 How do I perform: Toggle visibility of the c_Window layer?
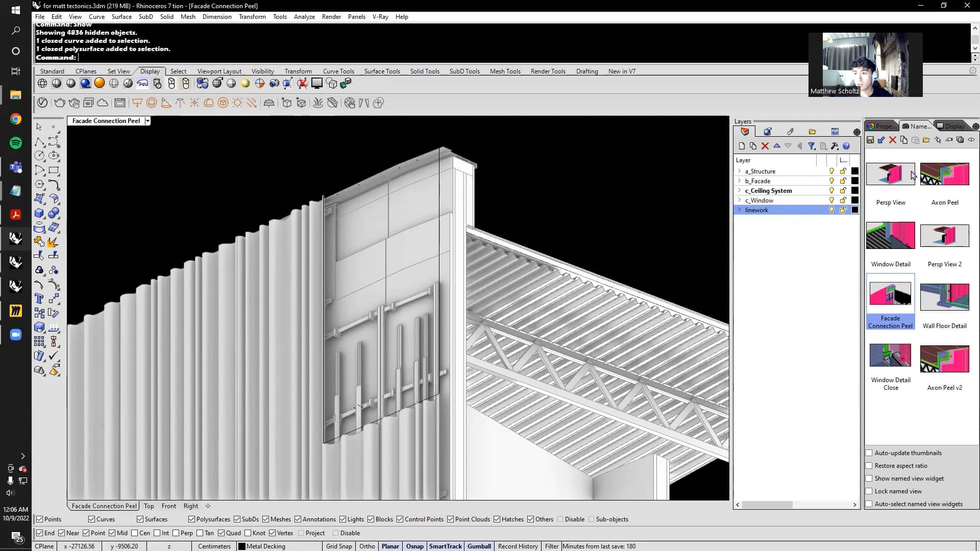click(x=830, y=200)
